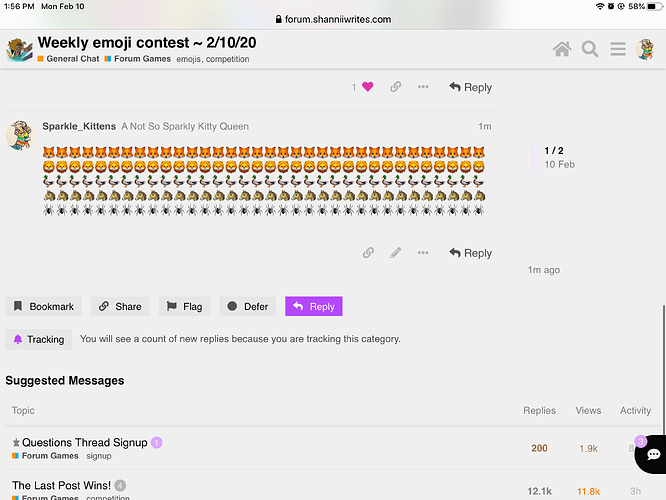666x500 pixels.
Task: Flag this topic
Action: [x=184, y=306]
